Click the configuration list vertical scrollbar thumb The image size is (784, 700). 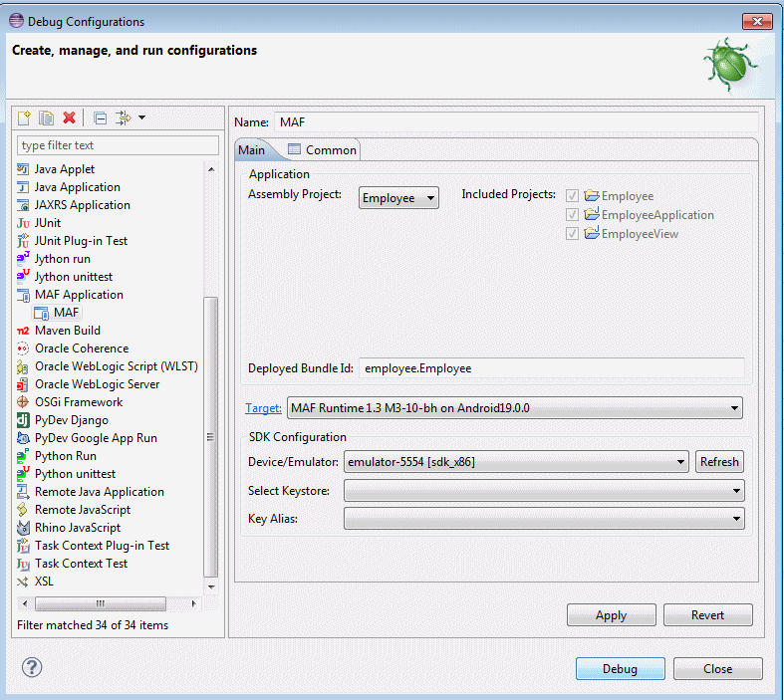point(211,437)
